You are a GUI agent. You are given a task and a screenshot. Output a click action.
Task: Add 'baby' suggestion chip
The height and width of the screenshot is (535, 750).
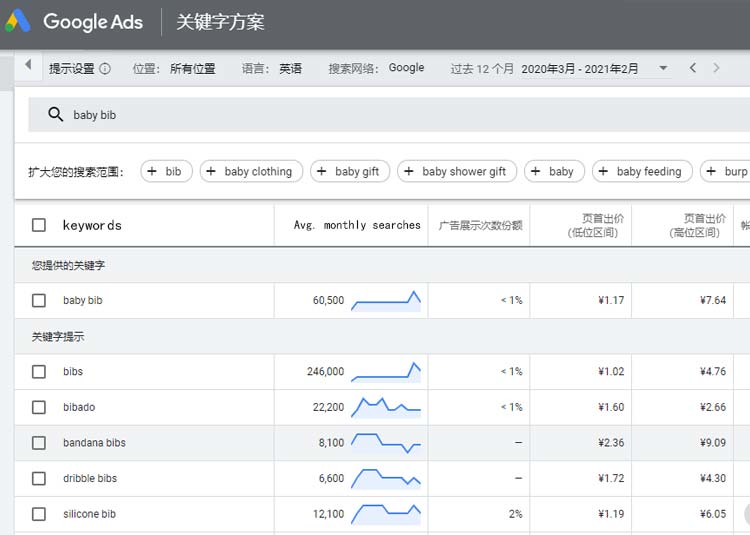[x=554, y=171]
